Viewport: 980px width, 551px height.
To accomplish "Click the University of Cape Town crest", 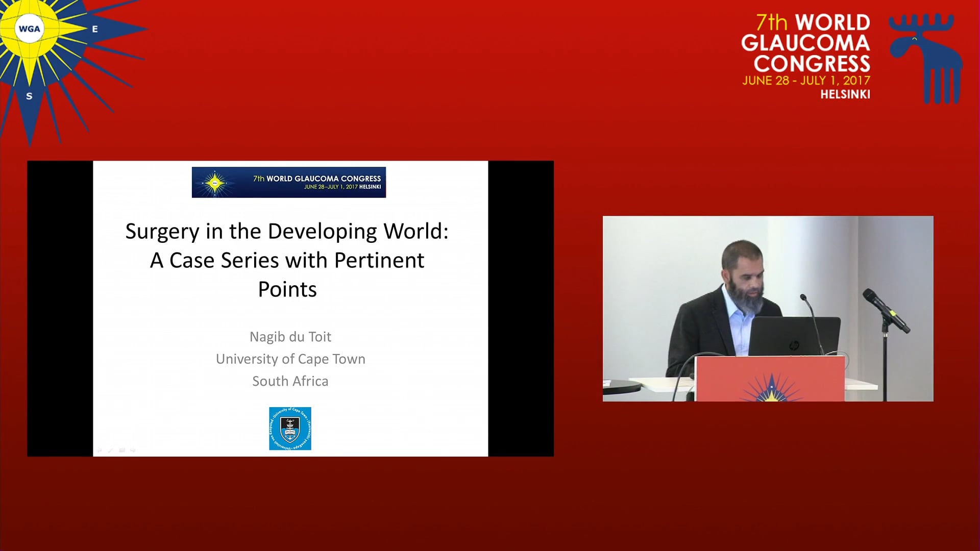I will click(290, 429).
